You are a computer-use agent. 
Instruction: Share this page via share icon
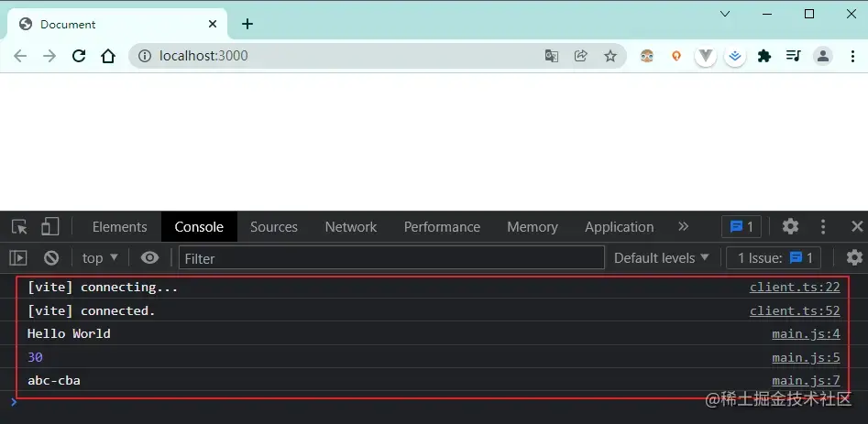[581, 56]
